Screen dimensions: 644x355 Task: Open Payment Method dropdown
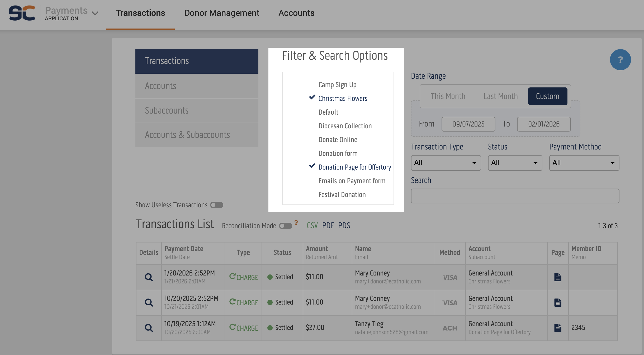point(584,163)
